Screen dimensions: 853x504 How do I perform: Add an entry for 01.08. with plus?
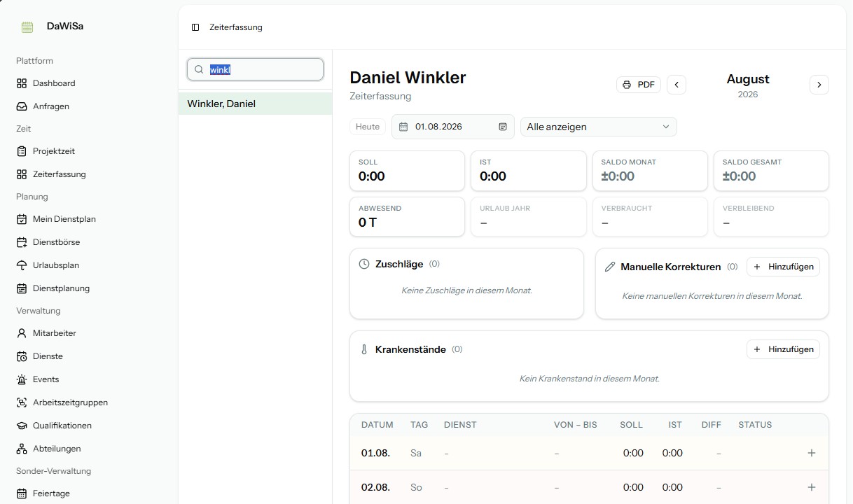[812, 453]
